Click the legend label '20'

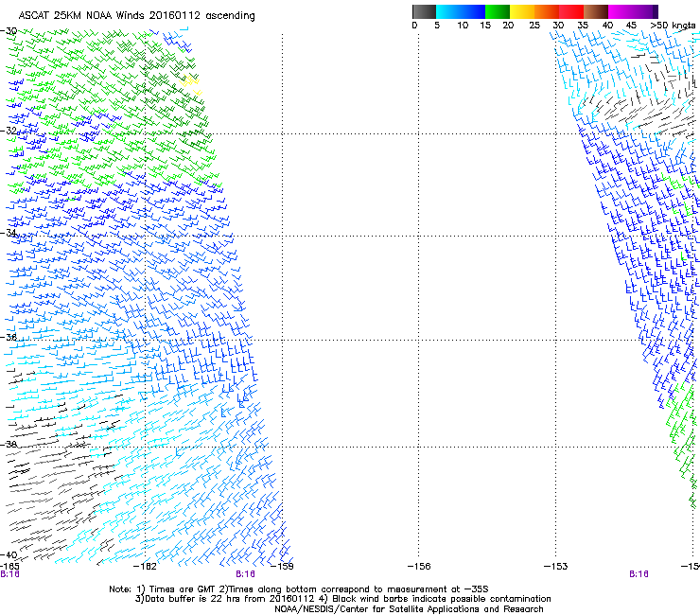tap(508, 26)
